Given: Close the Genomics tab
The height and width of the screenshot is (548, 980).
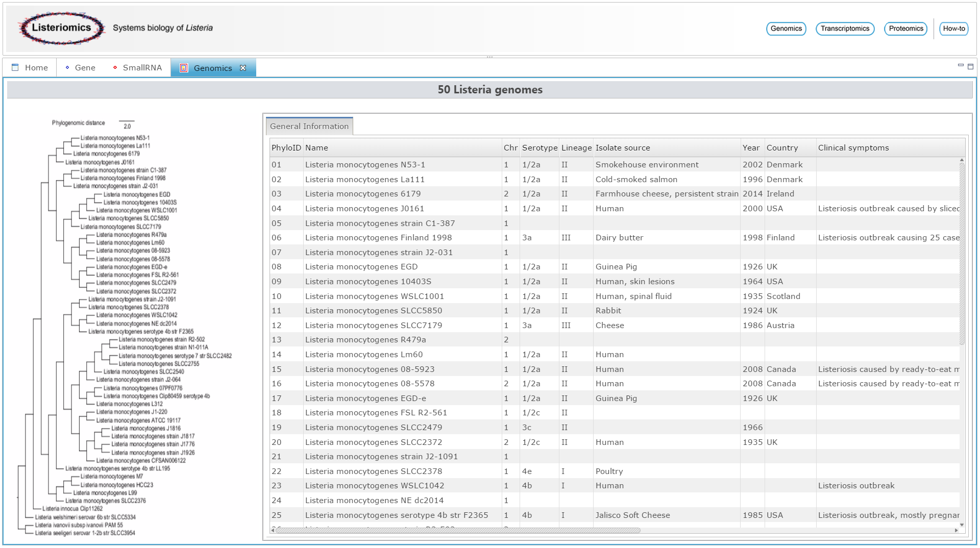Looking at the screenshot, I should 243,68.
